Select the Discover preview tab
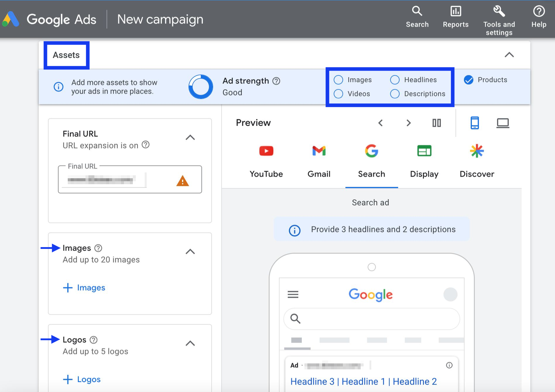Viewport: 555px width, 392px height. point(477,161)
